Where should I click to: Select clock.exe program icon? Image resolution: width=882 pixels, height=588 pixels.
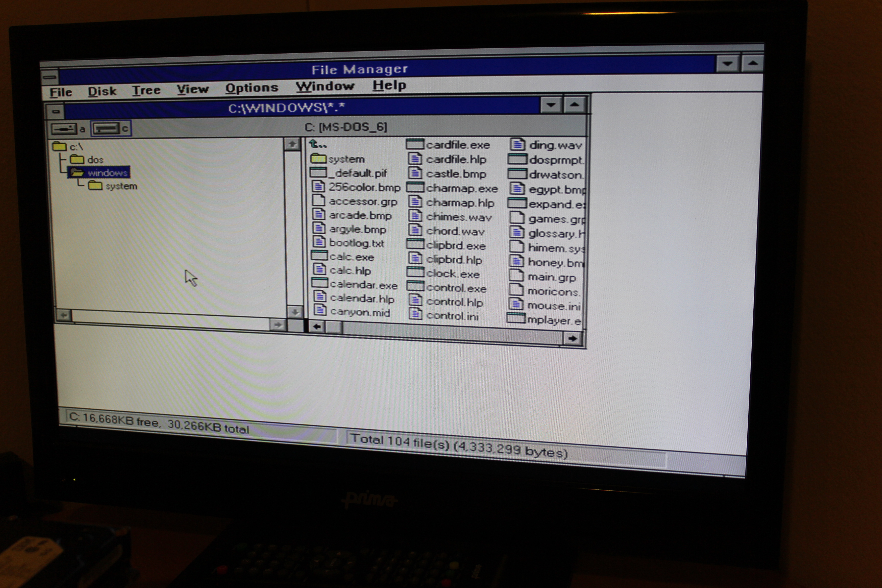(415, 273)
